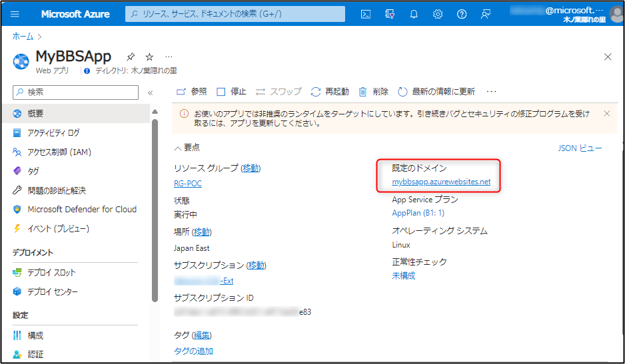The width and height of the screenshot is (625, 364).
Task: Open Cloud Shell from top bar
Action: click(366, 15)
